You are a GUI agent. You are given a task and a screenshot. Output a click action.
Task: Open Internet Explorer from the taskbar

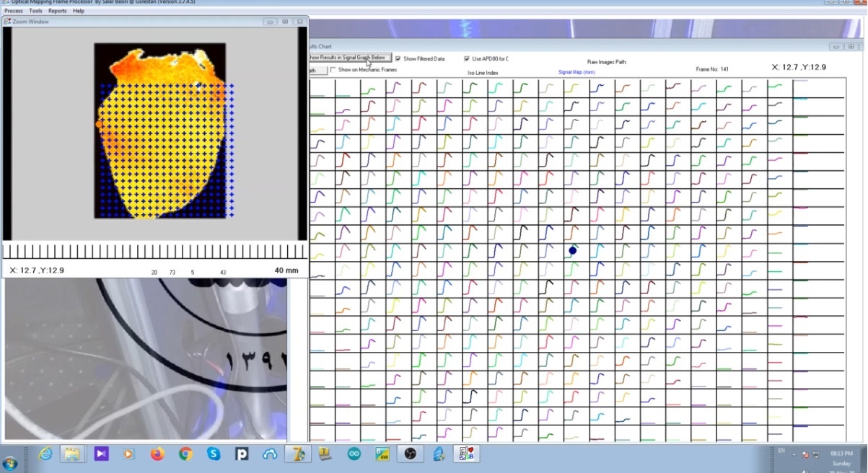(x=45, y=454)
